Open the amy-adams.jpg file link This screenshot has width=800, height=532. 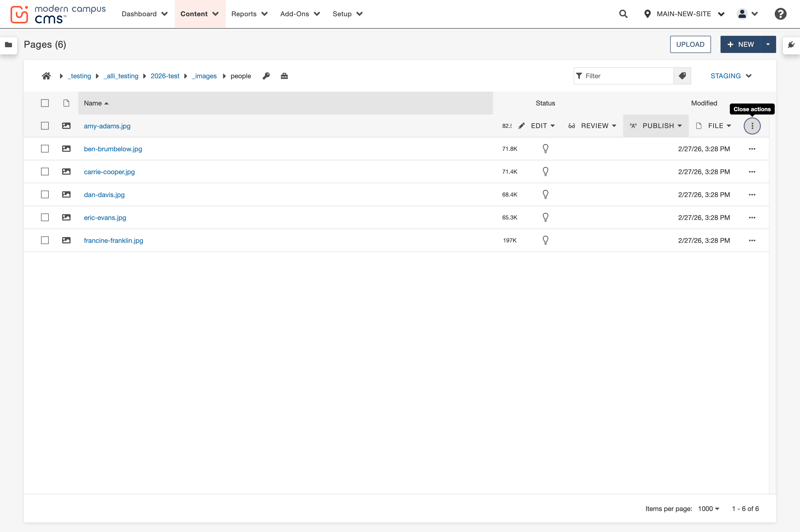(x=107, y=126)
